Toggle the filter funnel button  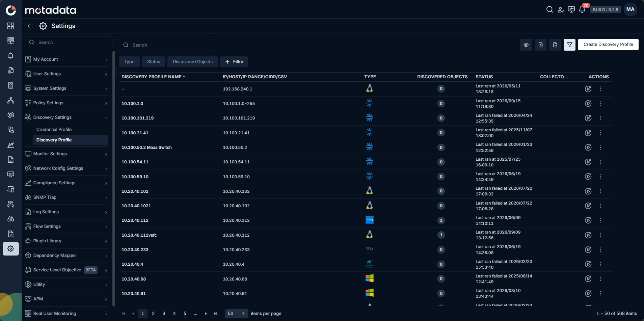[x=570, y=45]
